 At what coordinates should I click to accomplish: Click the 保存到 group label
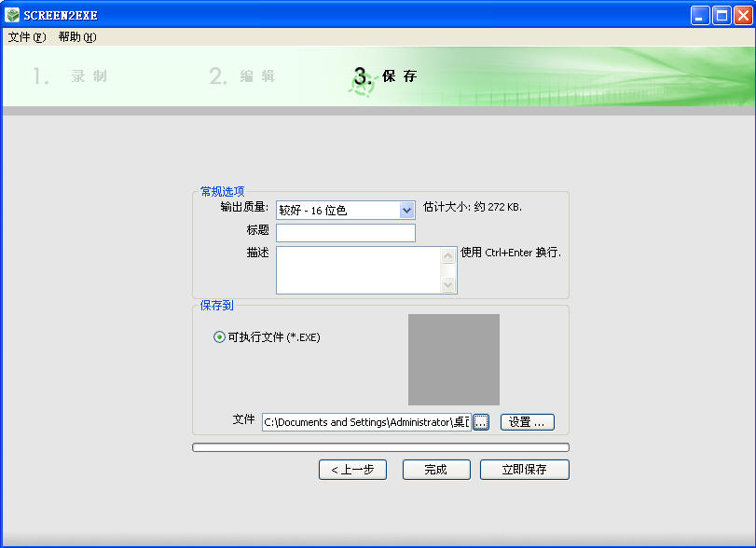216,306
